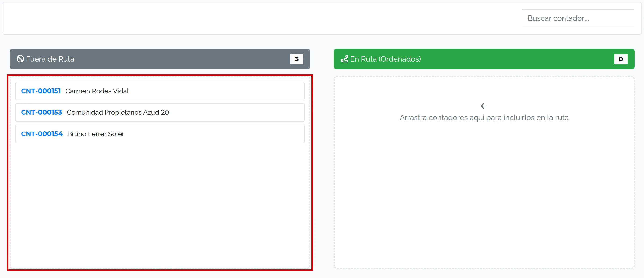The image size is (644, 278).
Task: Click the Buscar contador search field
Action: pos(577,18)
